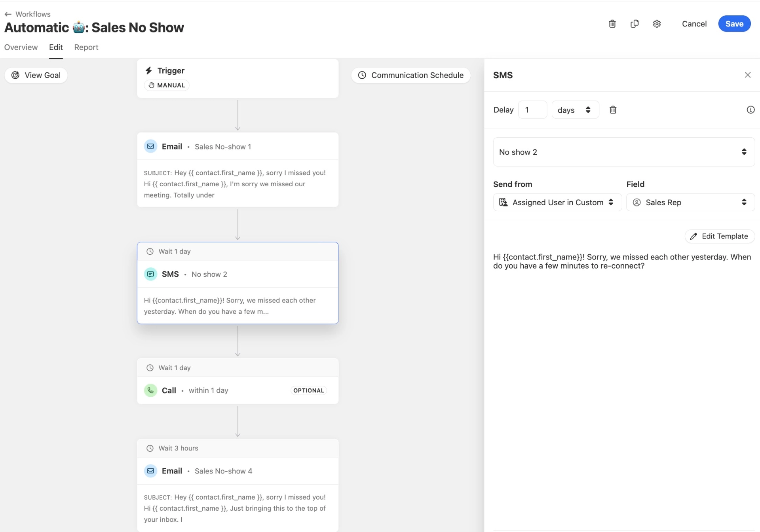The image size is (760, 532).
Task: Toggle the OPTIONAL call step setting
Action: point(308,390)
